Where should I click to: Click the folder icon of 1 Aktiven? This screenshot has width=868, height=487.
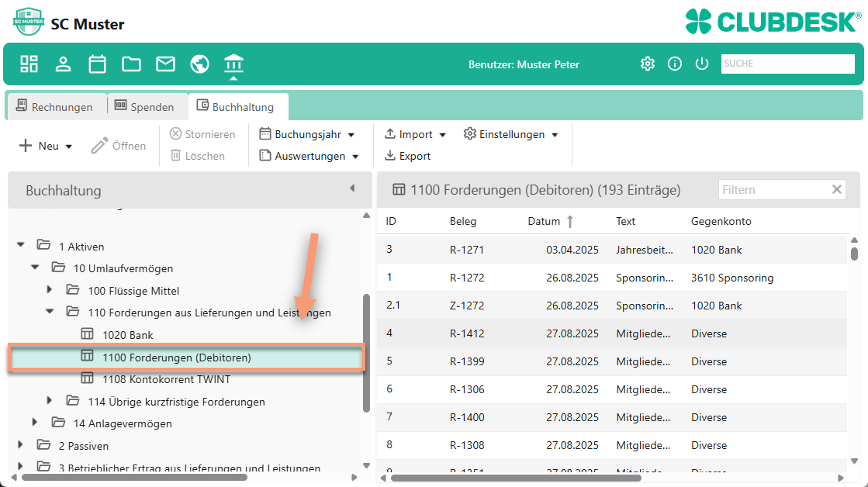click(43, 245)
